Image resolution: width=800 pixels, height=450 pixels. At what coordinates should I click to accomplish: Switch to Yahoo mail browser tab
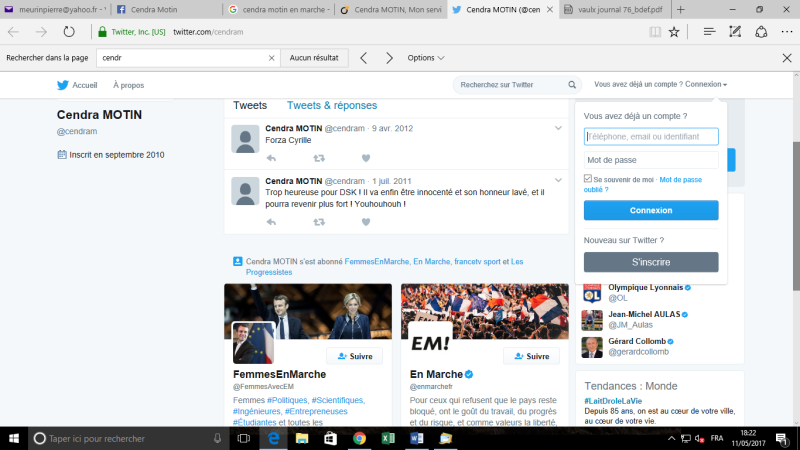pos(55,9)
